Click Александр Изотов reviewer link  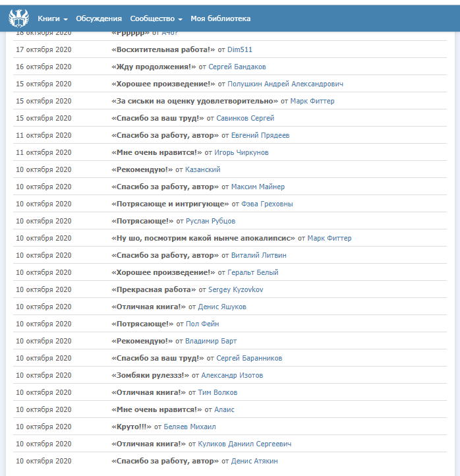[232, 375]
